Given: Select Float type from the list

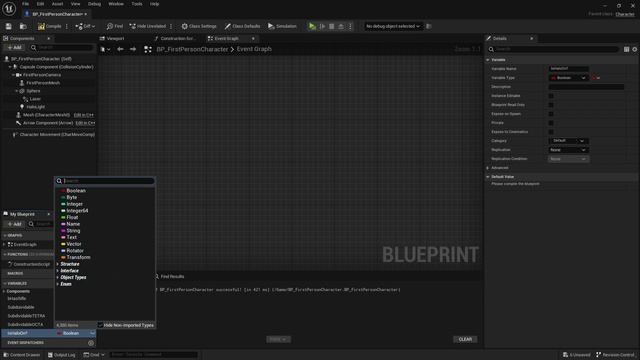Looking at the screenshot, I should tap(72, 218).
